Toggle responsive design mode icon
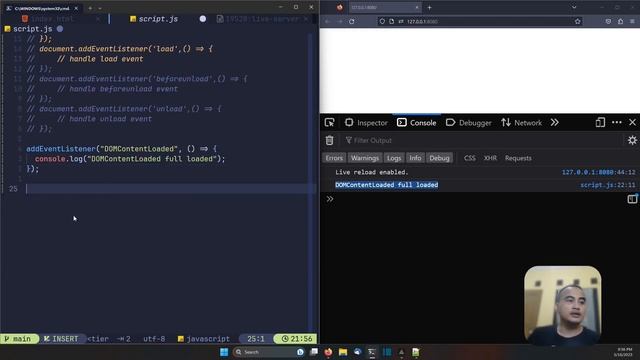Image resolution: width=640 pixels, height=360 pixels. click(x=600, y=122)
